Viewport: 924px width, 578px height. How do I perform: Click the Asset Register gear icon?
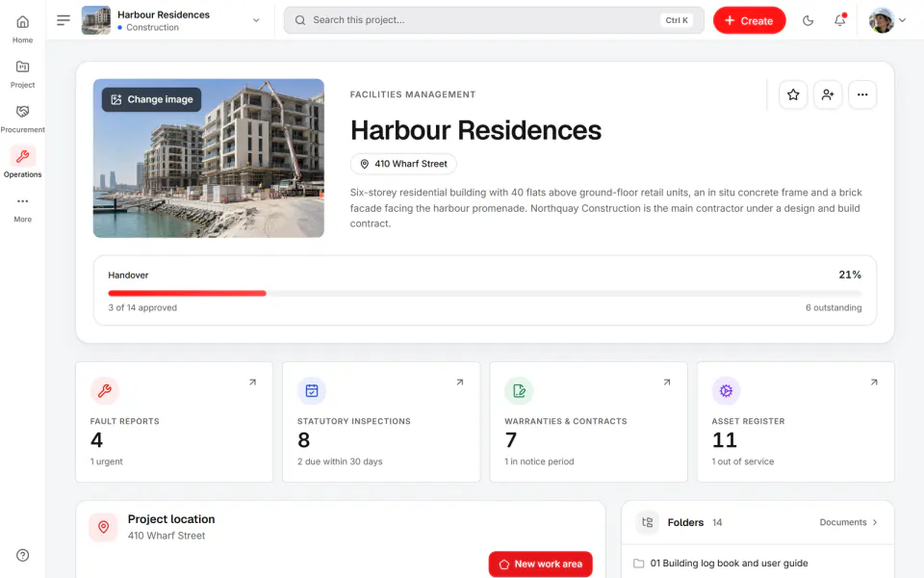pos(726,390)
